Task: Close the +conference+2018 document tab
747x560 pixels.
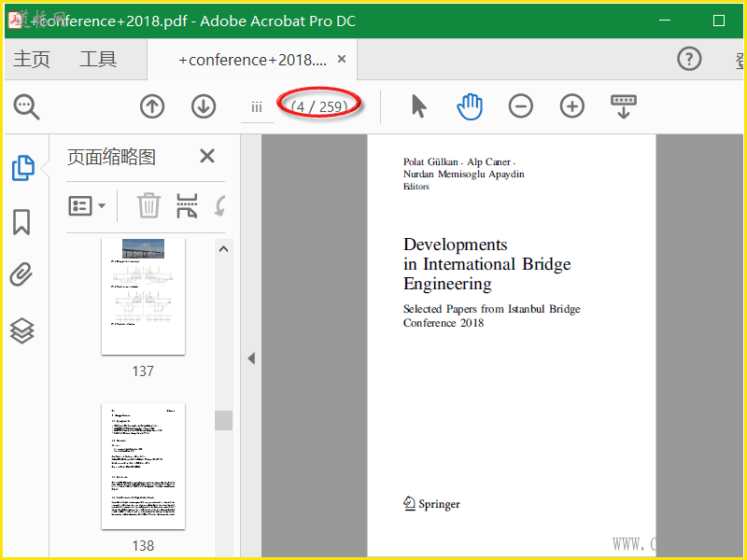Action: click(342, 59)
